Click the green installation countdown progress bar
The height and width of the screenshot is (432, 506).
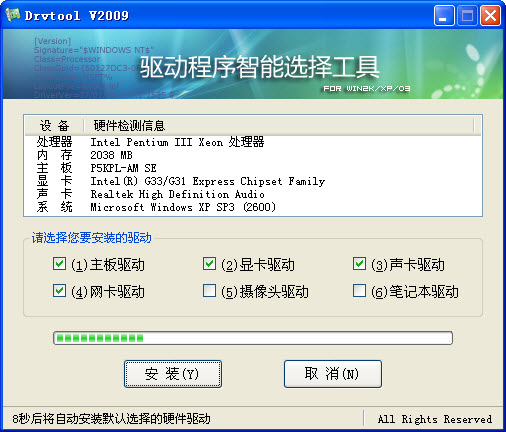[x=253, y=338]
